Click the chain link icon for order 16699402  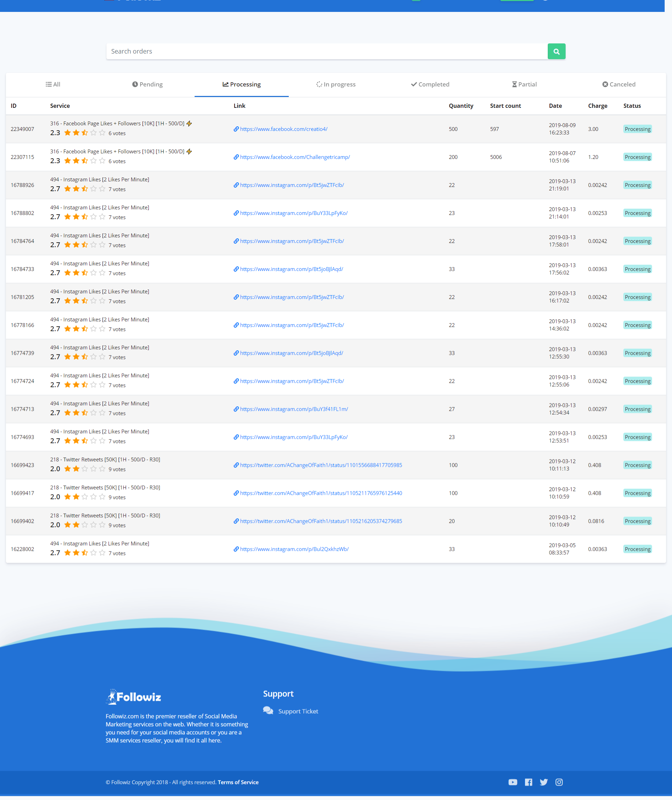236,521
